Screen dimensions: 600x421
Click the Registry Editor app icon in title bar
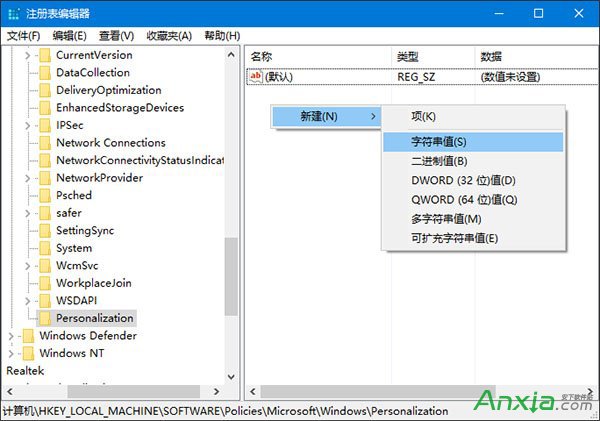13,14
